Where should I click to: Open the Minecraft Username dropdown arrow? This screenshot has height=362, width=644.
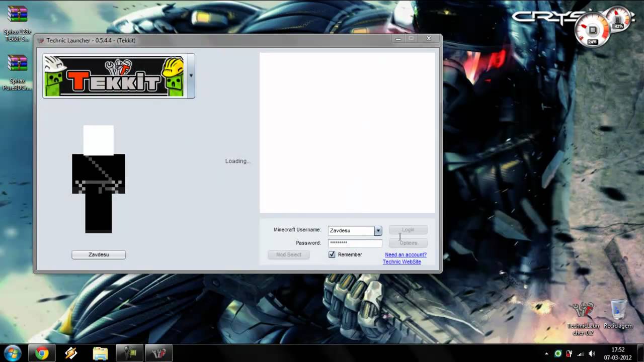pos(378,230)
